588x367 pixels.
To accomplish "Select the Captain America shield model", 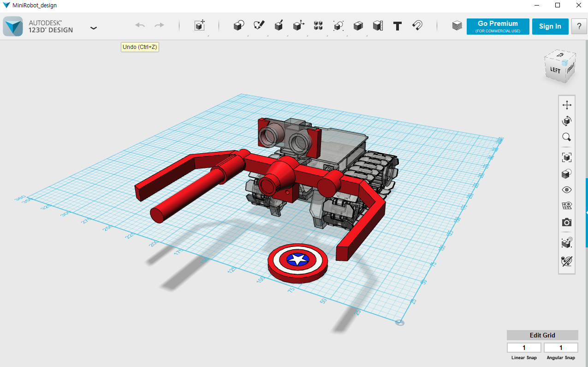I will point(298,263).
